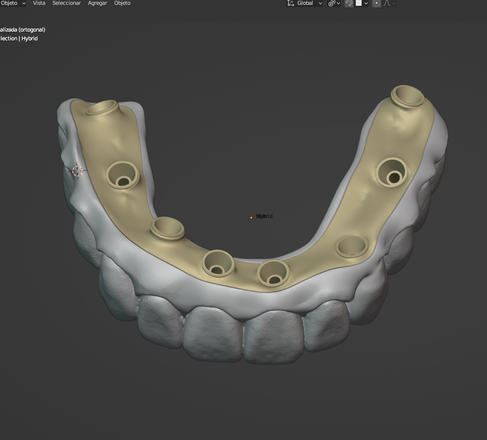Viewport: 487px width, 440px height.
Task: Toggle snapping magnet icon
Action: pos(349,3)
